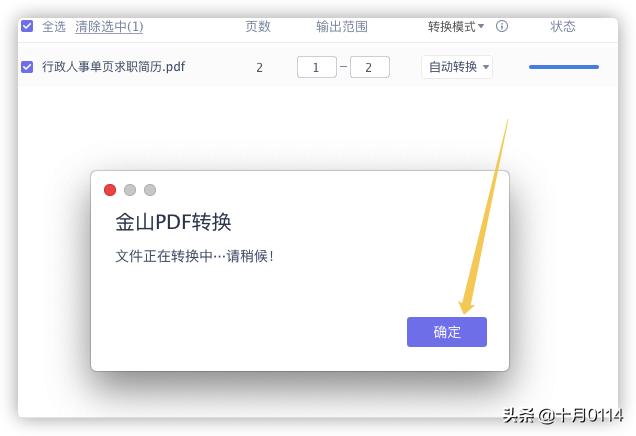Viewport: 636px width, 436px height.
Task: Click the output range start page field
Action: click(317, 67)
